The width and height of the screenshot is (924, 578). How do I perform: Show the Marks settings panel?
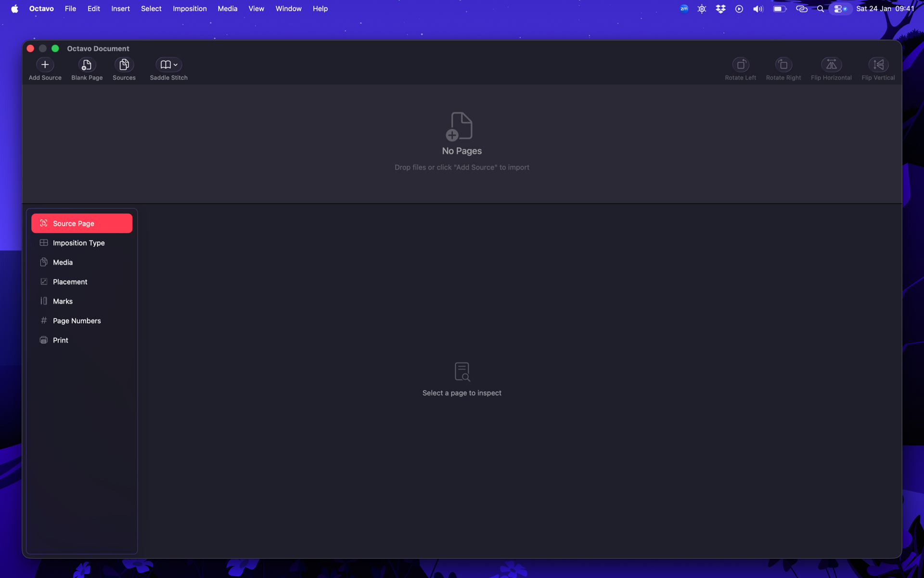(x=63, y=302)
